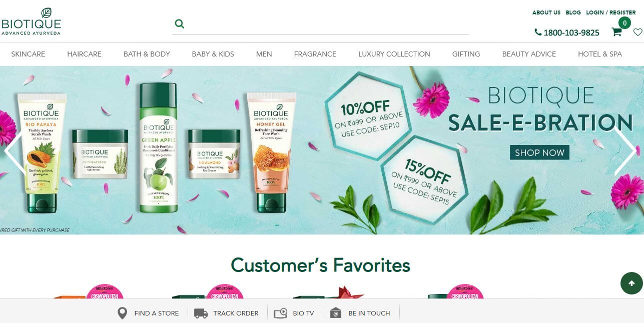Open the shopping cart icon
The image size is (644, 323).
click(x=616, y=32)
